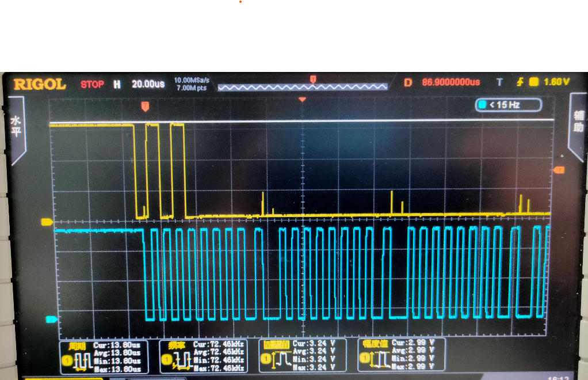The image size is (588, 380).
Task: Click the 7.00M pts memory depth readout
Action: [x=192, y=88]
